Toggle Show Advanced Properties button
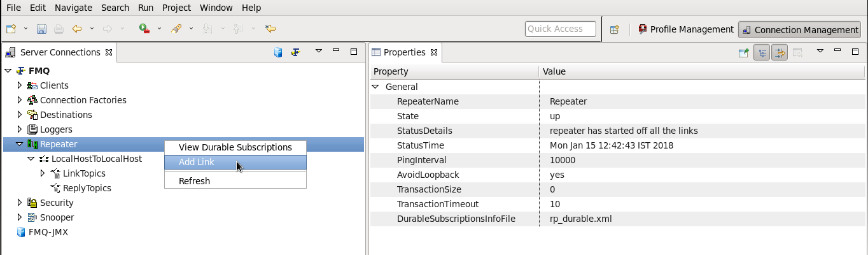868x255 pixels. coord(780,52)
